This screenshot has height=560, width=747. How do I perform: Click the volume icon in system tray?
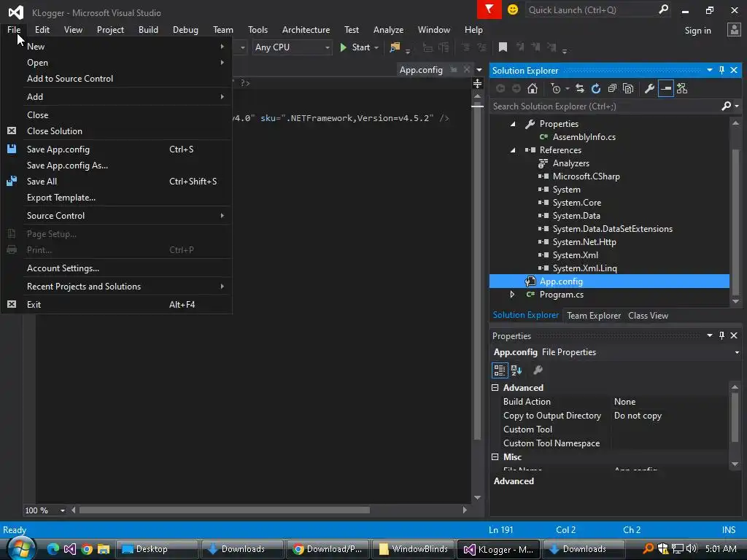(x=692, y=548)
